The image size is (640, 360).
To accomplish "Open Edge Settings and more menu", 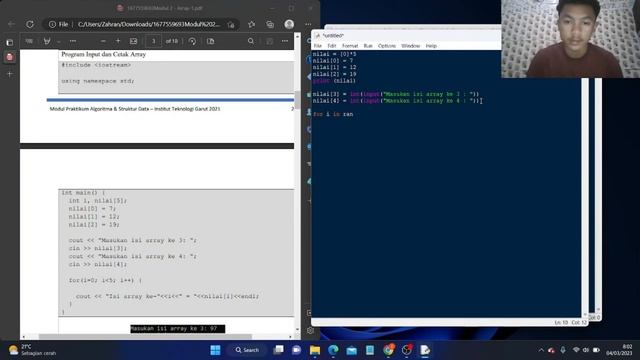I will coord(308,24).
